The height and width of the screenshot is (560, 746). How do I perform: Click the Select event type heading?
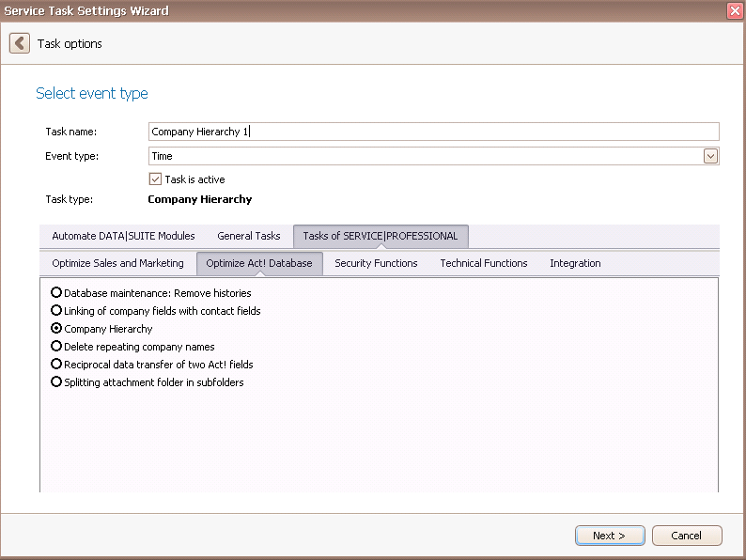[x=92, y=93]
